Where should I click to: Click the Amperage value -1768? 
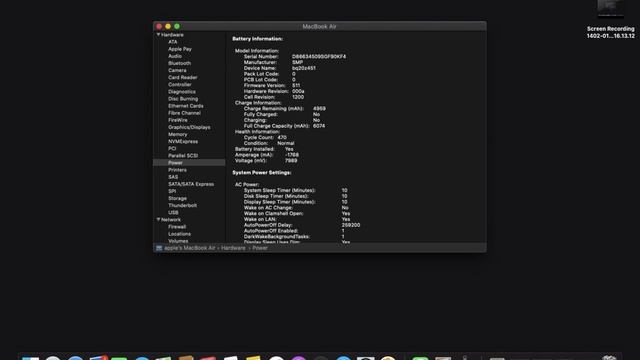point(292,155)
